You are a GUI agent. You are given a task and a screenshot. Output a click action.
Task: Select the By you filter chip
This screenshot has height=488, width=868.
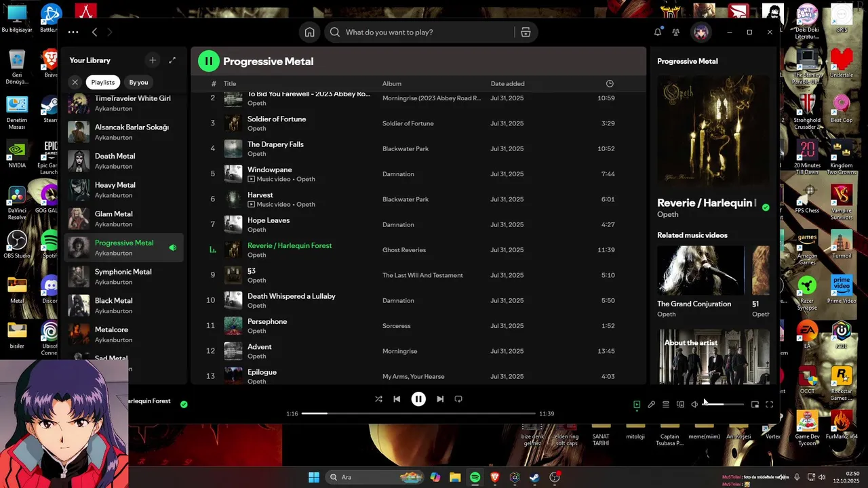tap(138, 82)
